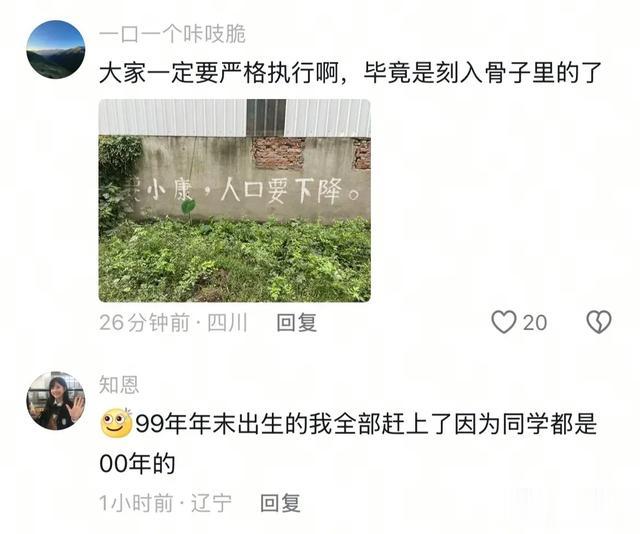Tap the grassy area of the photo
Screen dimensions: 640x534
(x=235, y=261)
